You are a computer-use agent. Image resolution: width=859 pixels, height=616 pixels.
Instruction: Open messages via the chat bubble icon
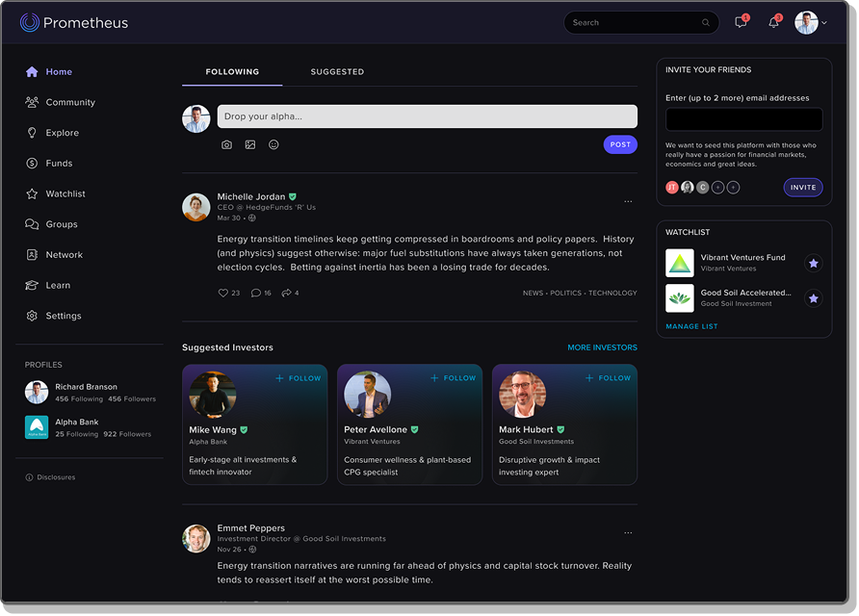[x=740, y=22]
